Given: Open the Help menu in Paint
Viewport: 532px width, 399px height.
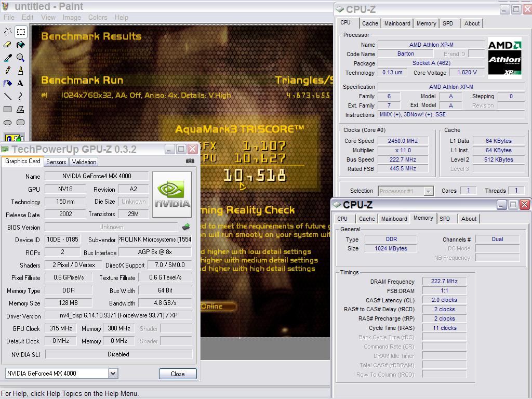Looking at the screenshot, I should (x=121, y=17).
